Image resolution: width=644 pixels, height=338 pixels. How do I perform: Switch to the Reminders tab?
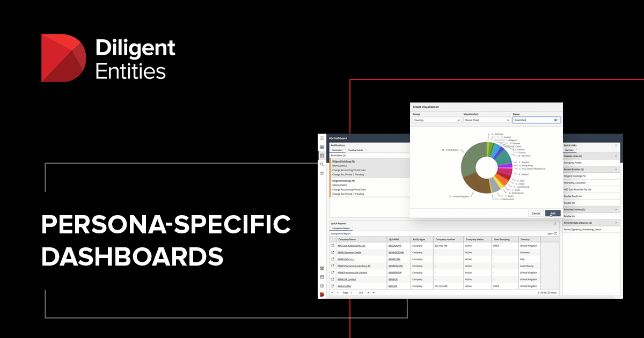[x=338, y=150]
